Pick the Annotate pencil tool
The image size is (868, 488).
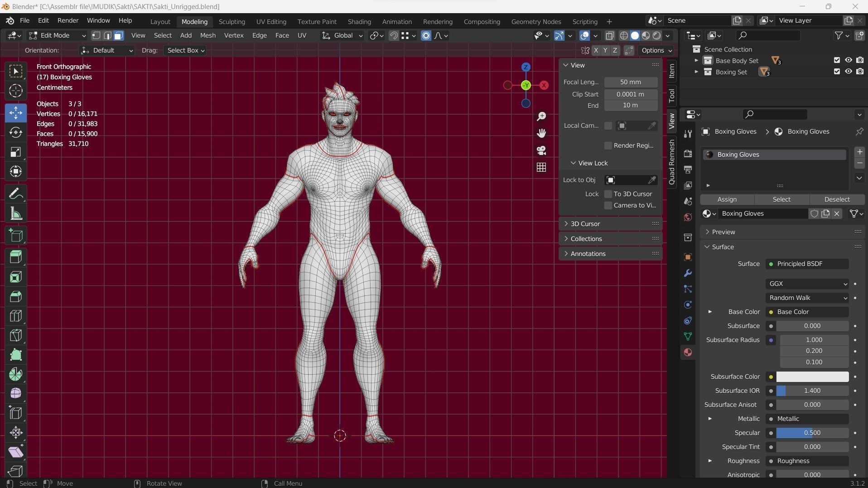[x=16, y=194]
